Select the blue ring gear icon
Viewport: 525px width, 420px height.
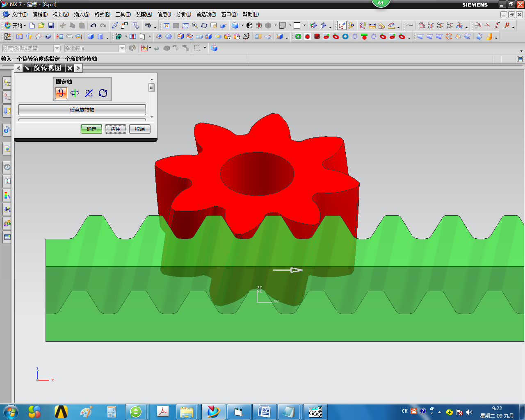pos(345,37)
